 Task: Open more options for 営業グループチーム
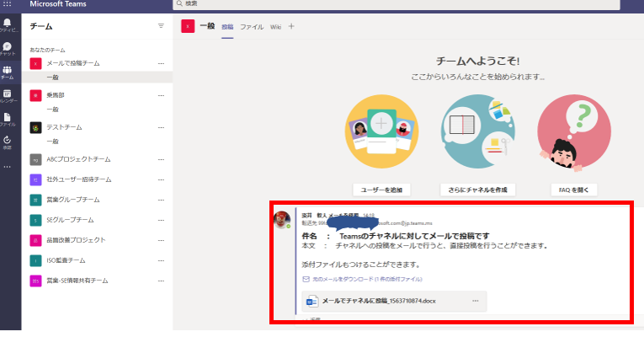pos(161,200)
